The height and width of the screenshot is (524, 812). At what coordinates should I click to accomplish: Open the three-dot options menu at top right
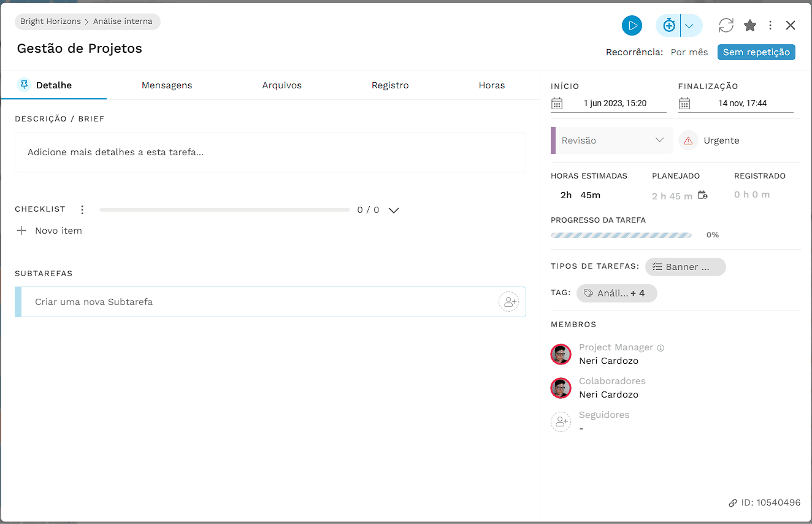coord(770,25)
